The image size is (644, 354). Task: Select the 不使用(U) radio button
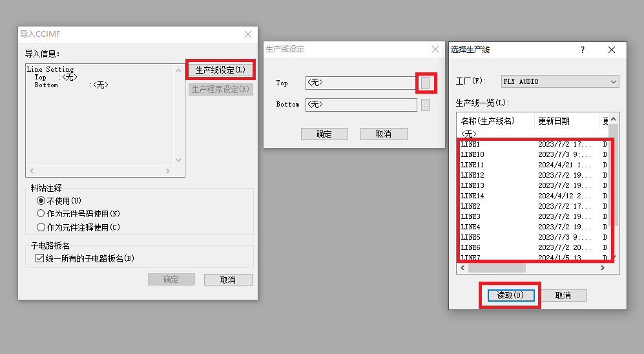coord(41,201)
